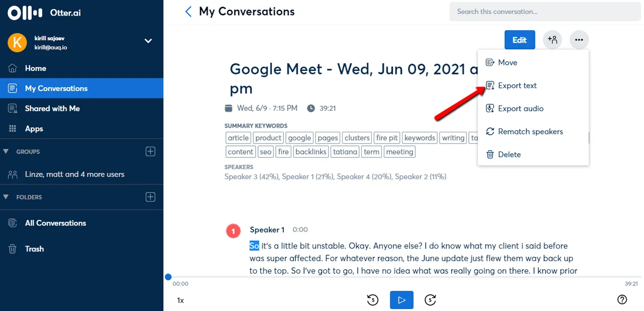The image size is (644, 311).
Task: Click keyword tag 'content'
Action: (240, 152)
